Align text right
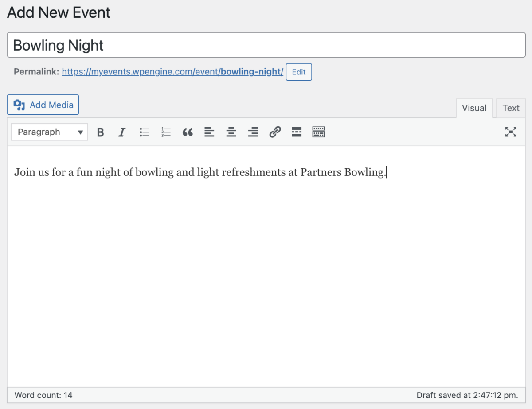Image resolution: width=532 pixels, height=409 pixels. [x=253, y=132]
